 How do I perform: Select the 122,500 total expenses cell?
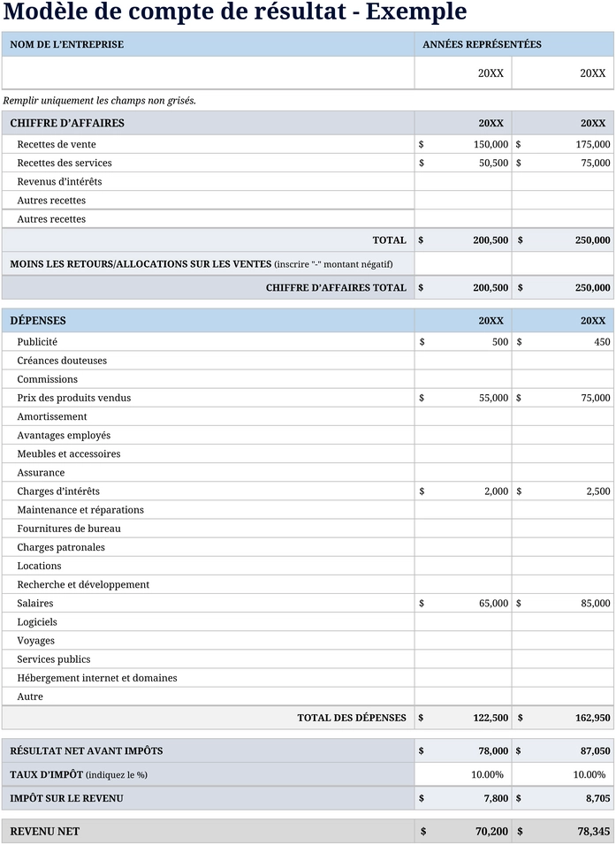463,718
